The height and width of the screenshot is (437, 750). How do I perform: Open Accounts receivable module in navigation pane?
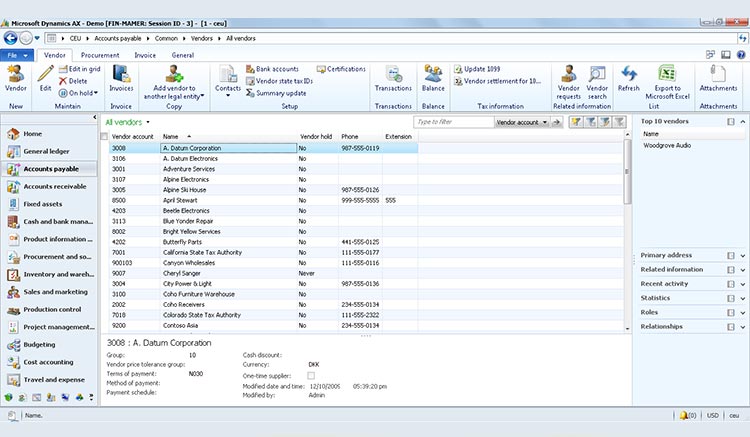tap(54, 186)
